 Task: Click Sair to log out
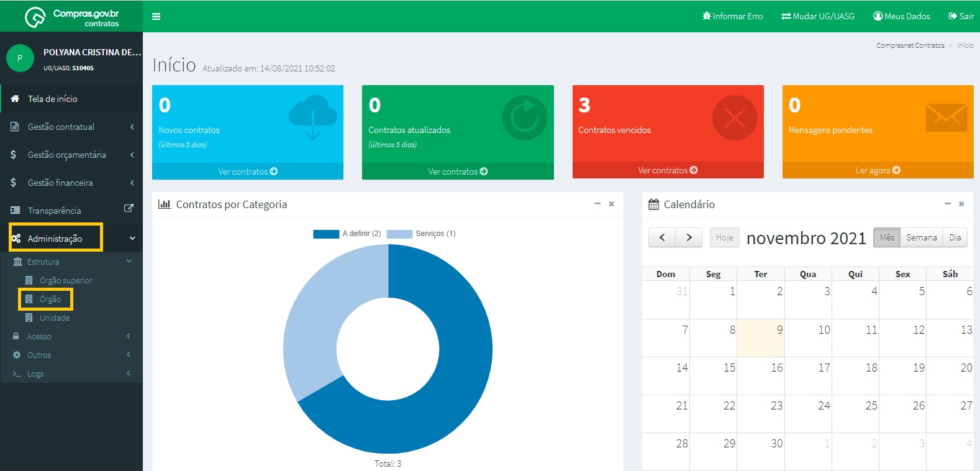961,16
